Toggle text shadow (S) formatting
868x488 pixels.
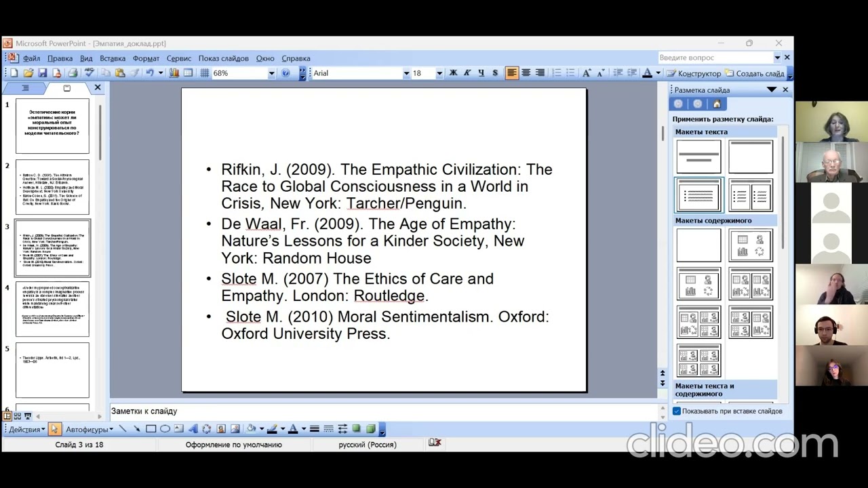(495, 73)
